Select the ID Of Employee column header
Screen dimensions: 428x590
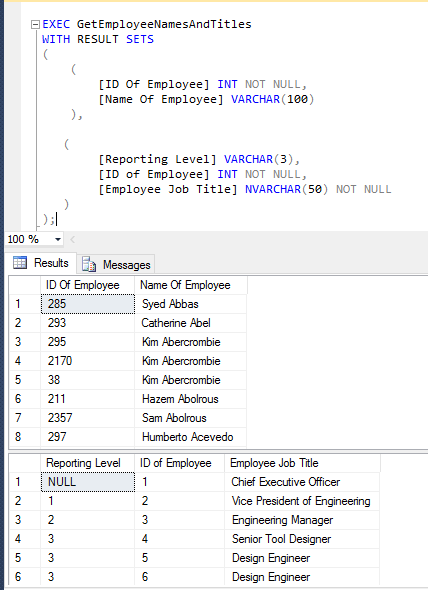[x=87, y=285]
